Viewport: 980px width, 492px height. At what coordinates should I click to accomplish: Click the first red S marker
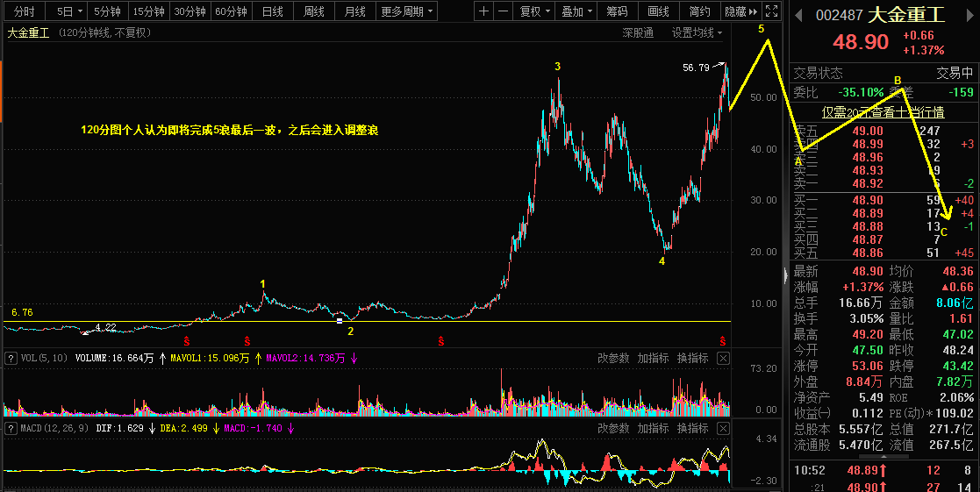click(186, 341)
